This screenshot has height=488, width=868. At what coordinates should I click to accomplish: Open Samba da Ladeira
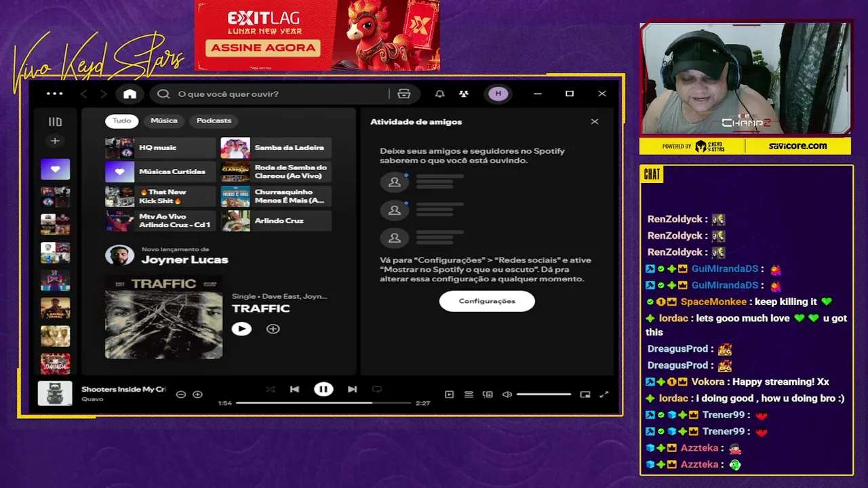tap(276, 148)
